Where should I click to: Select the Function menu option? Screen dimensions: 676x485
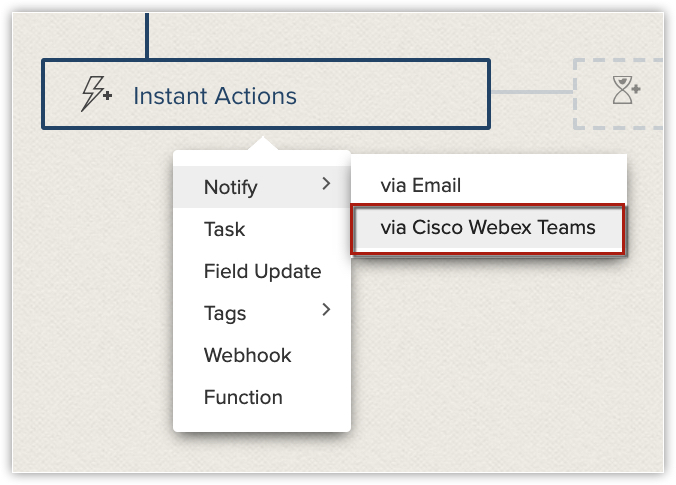point(243,397)
